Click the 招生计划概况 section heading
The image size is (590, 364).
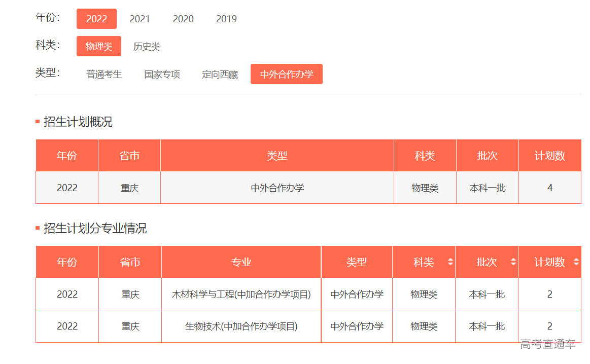click(78, 122)
